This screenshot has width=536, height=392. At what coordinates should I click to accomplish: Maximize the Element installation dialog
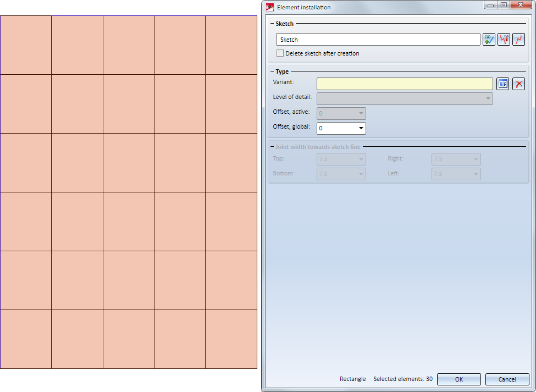tap(504, 5)
